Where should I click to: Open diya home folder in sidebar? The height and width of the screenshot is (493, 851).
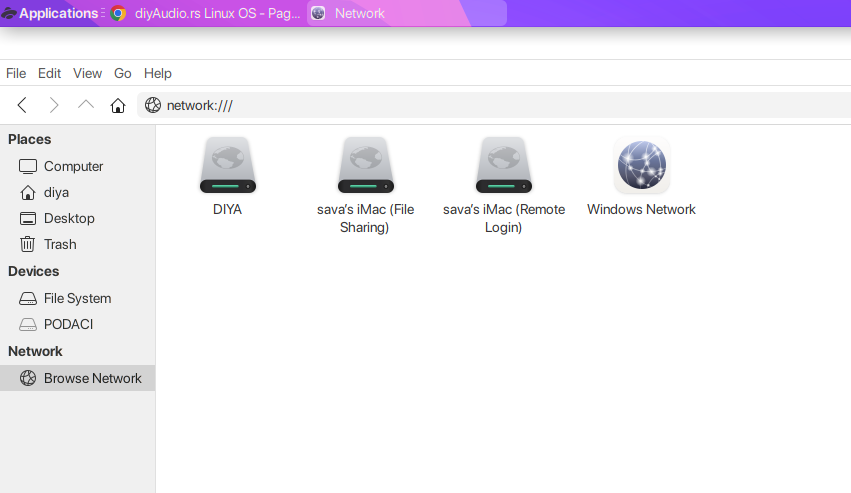click(78, 192)
